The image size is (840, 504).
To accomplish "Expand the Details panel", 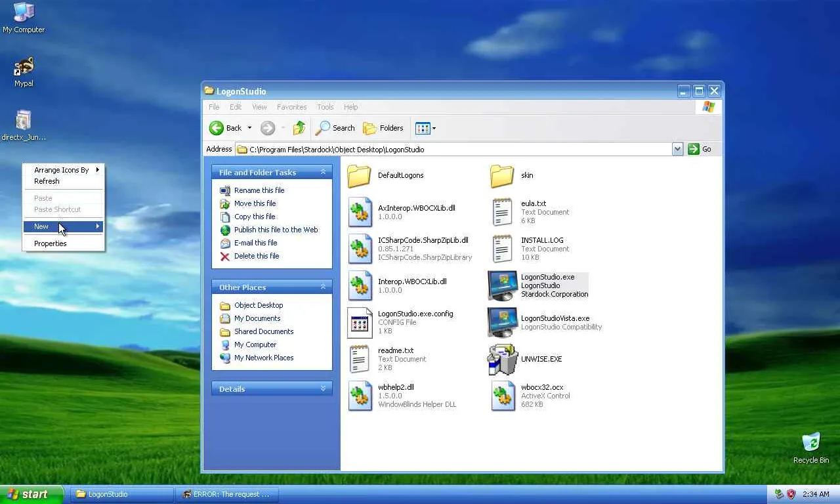I will coord(323,388).
